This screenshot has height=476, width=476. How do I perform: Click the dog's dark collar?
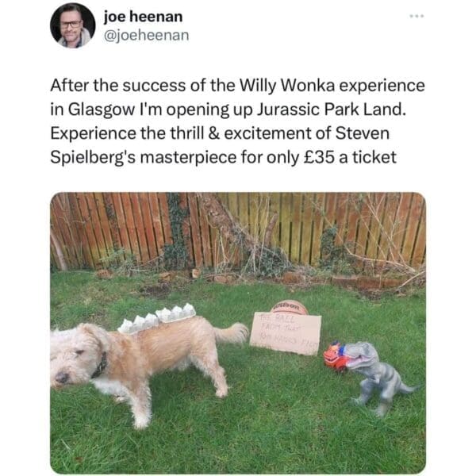[x=100, y=366]
